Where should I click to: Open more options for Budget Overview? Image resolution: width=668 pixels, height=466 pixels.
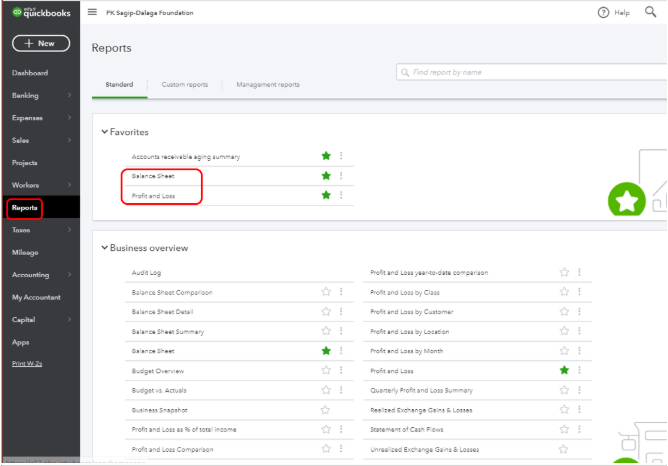(x=341, y=371)
